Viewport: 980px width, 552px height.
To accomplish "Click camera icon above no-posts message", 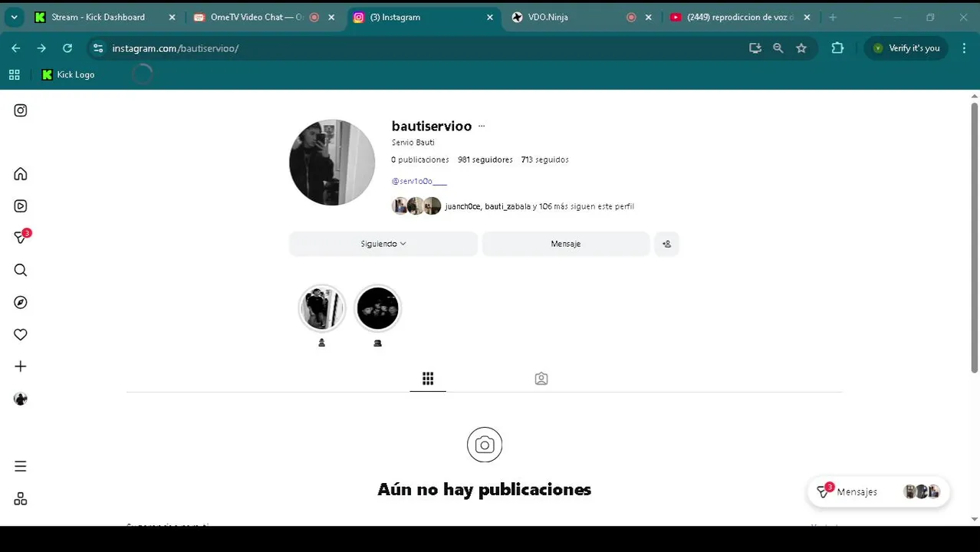I will point(485,445).
